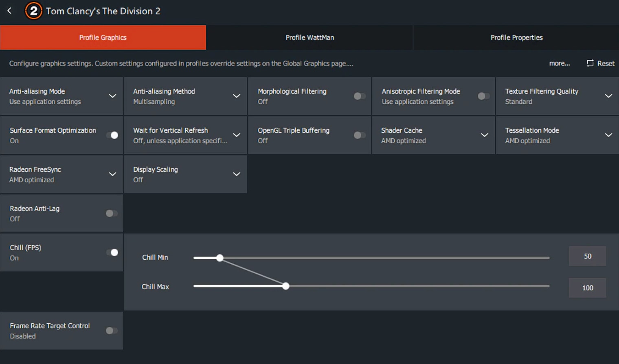The image size is (619, 364).
Task: Click The Division 2 game logo icon
Action: (x=33, y=11)
